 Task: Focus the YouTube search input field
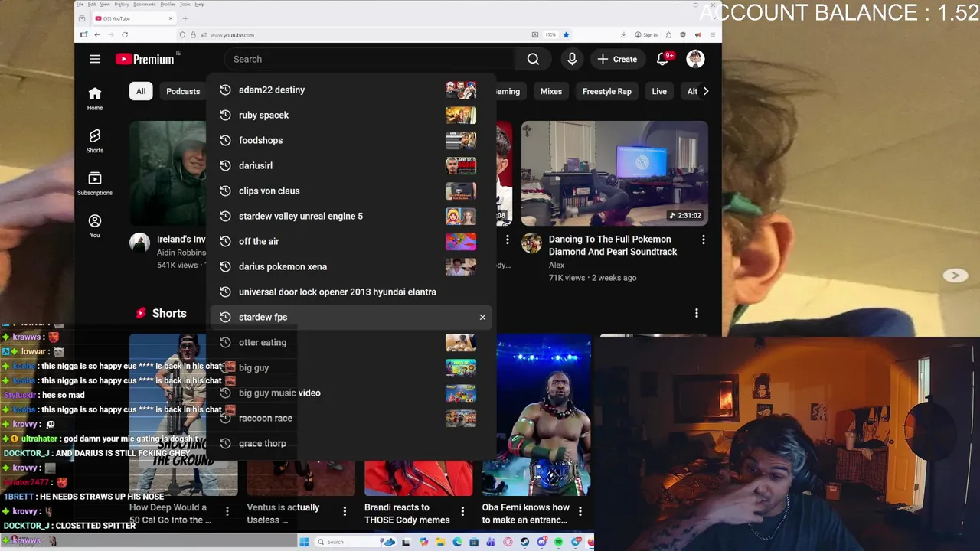click(371, 59)
